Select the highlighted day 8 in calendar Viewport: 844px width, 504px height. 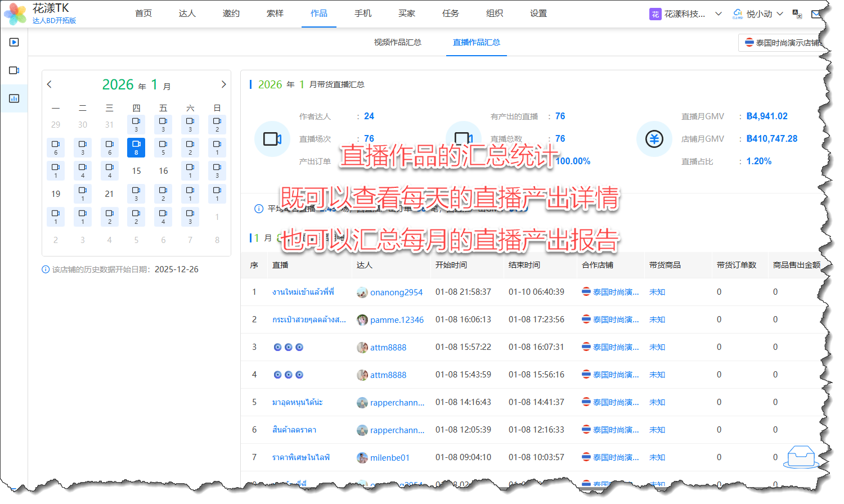[136, 147]
